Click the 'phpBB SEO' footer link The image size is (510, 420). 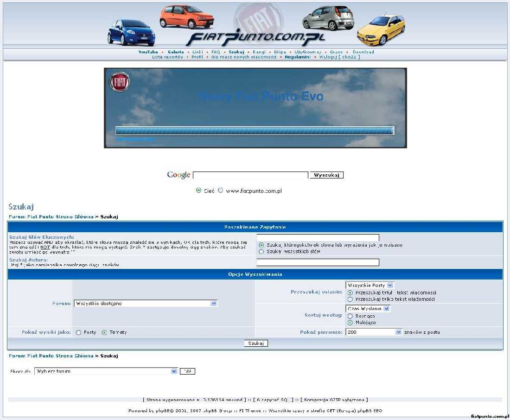pos(370,411)
